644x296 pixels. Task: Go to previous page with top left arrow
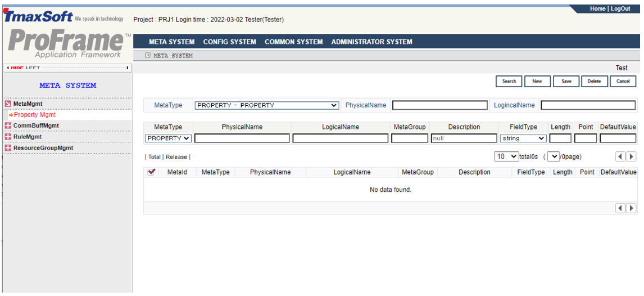pos(620,157)
